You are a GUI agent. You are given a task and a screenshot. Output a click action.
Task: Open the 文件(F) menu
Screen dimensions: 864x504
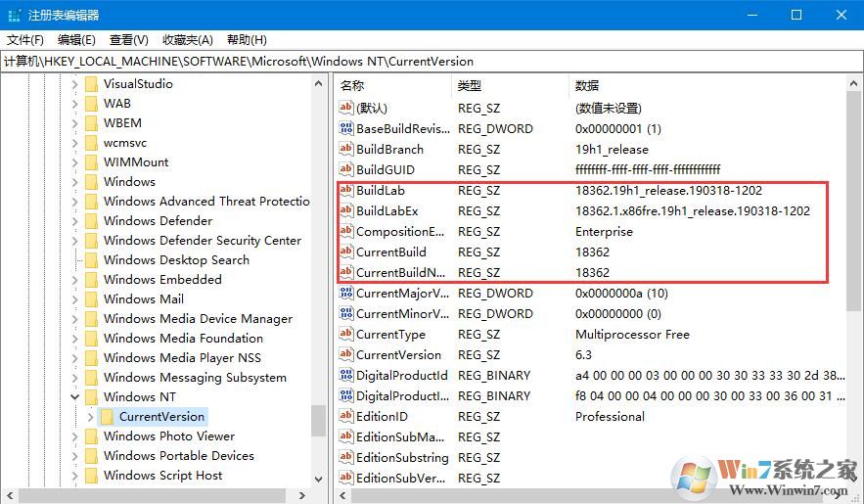pyautogui.click(x=24, y=40)
